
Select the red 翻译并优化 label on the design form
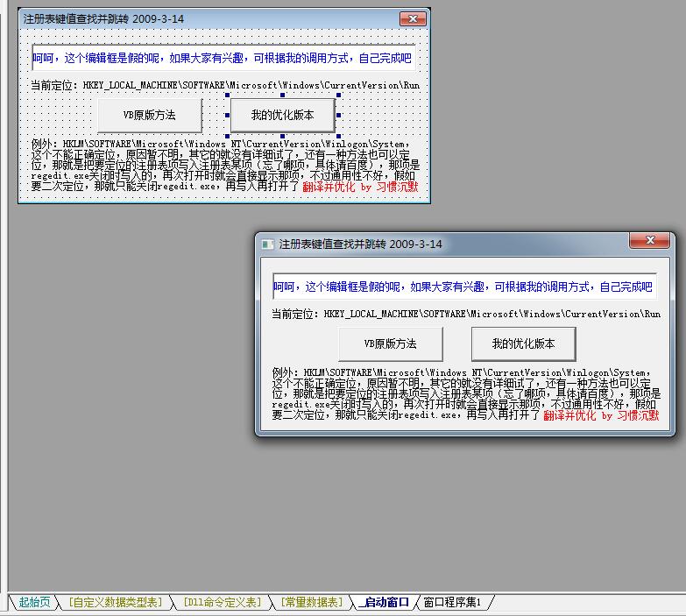pyautogui.click(x=360, y=187)
